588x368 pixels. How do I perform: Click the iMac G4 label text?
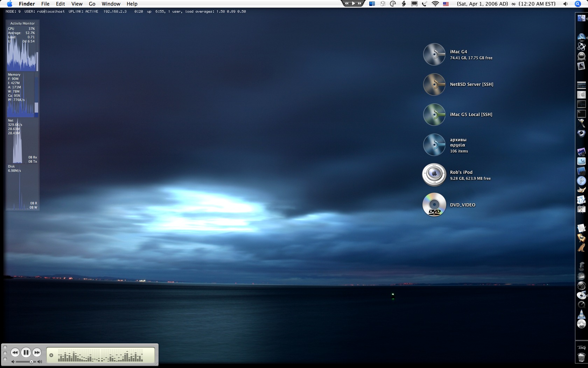458,52
